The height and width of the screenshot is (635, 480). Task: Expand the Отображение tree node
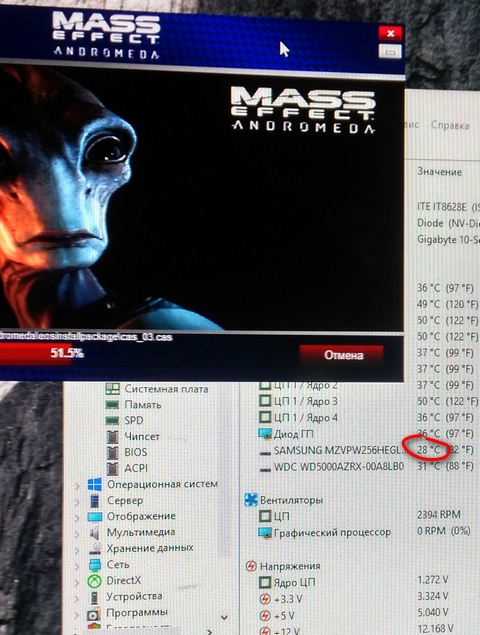[x=77, y=517]
